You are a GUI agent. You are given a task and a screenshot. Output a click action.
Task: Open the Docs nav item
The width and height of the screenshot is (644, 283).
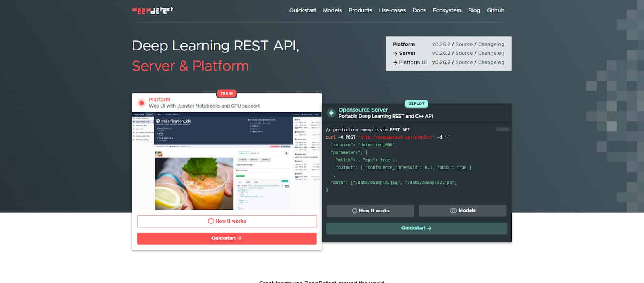(x=419, y=10)
